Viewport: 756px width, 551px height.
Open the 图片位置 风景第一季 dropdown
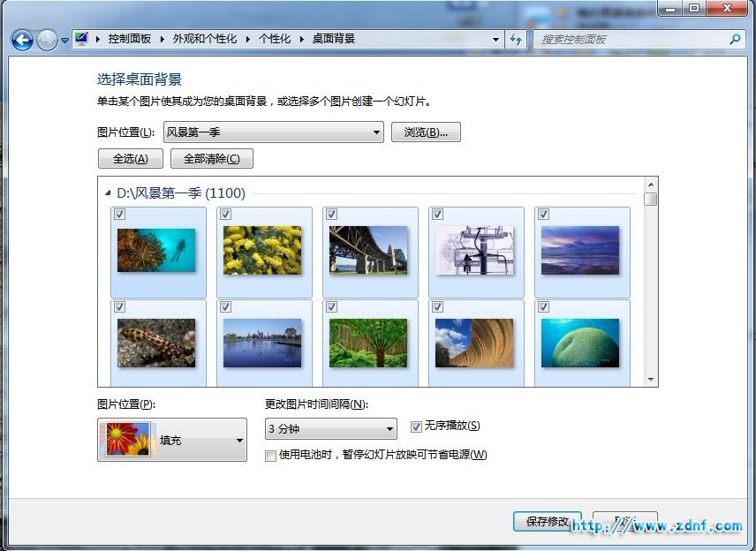pyautogui.click(x=274, y=132)
